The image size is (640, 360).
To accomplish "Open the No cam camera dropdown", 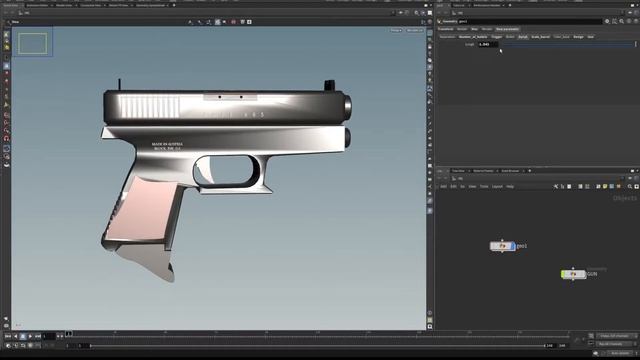I will pyautogui.click(x=414, y=30).
